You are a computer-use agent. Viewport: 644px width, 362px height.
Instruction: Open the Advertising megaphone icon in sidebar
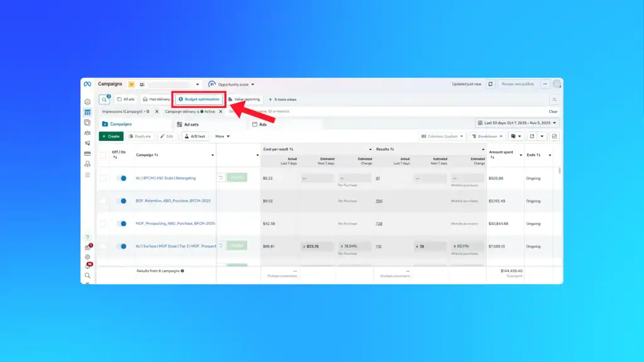click(87, 143)
